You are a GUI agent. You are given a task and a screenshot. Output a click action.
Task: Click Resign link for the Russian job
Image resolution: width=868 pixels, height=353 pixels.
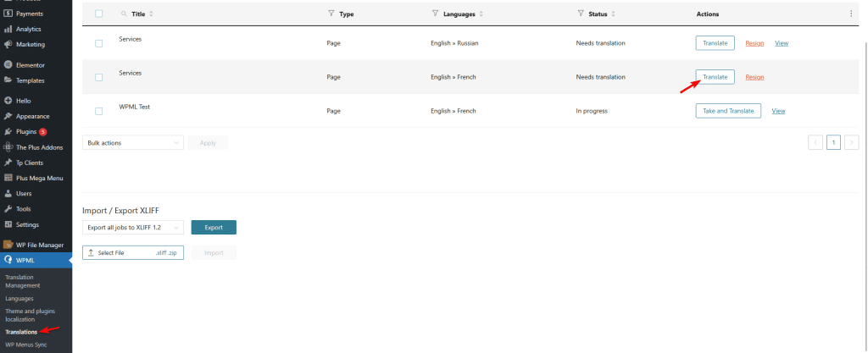click(x=754, y=43)
